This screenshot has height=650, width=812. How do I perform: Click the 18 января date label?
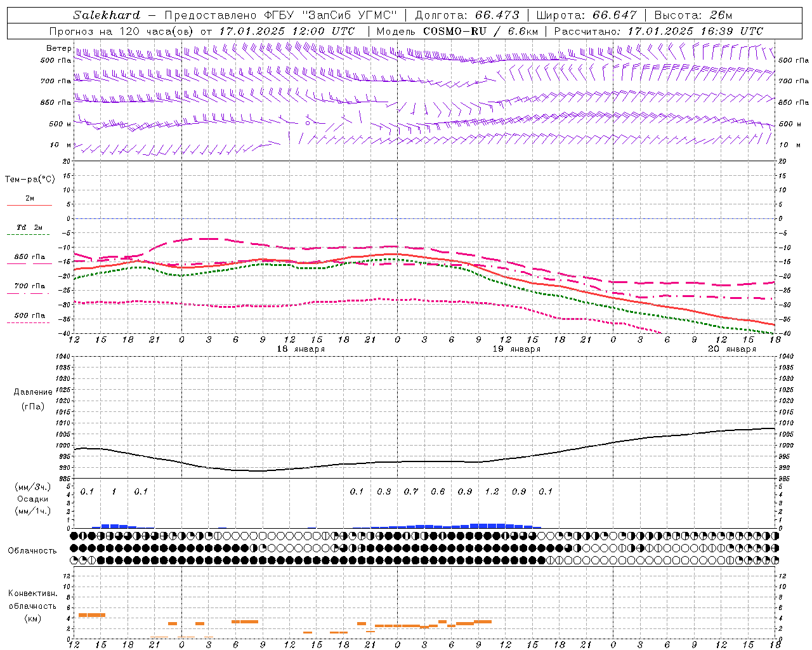pyautogui.click(x=301, y=349)
